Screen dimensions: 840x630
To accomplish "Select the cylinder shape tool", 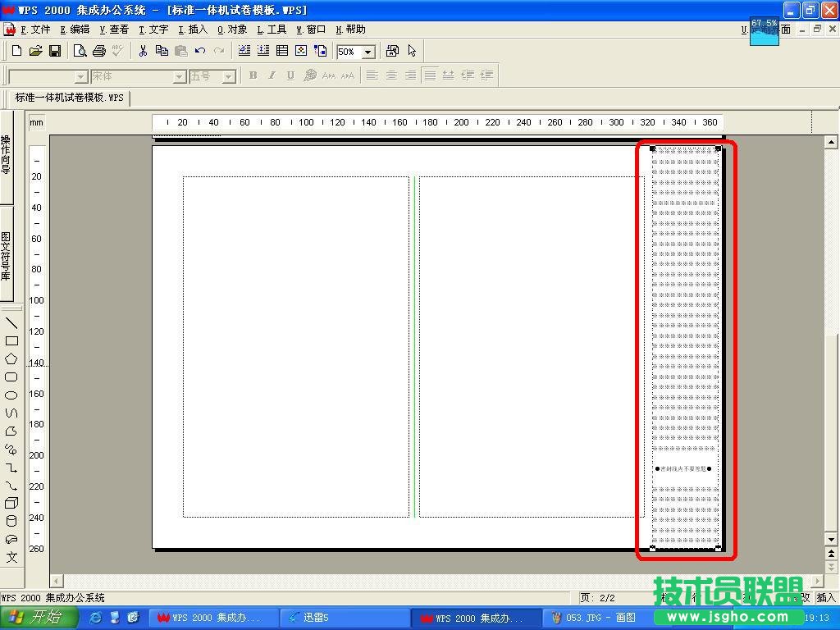I will point(11,521).
